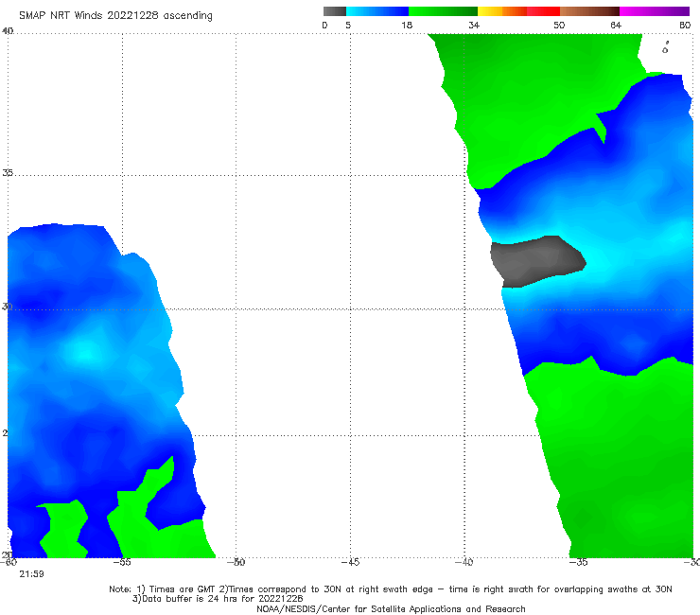This screenshot has height=615, width=700.
Task: Click the latitude label "35" on the left axis
Action: (x=8, y=173)
